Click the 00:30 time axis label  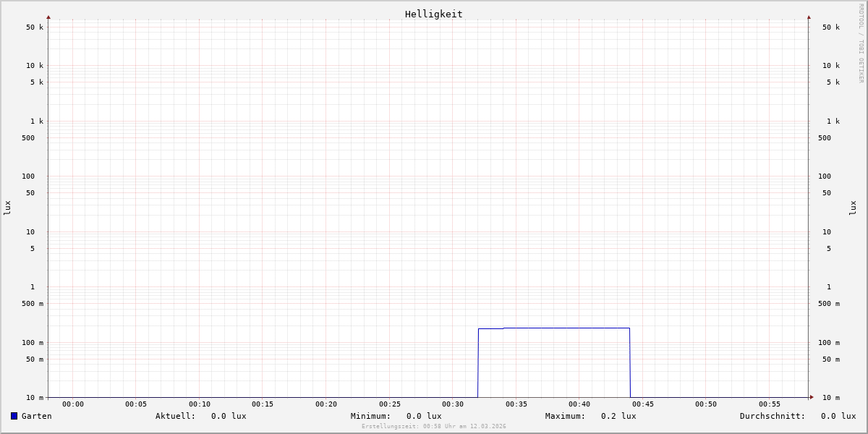[453, 404]
